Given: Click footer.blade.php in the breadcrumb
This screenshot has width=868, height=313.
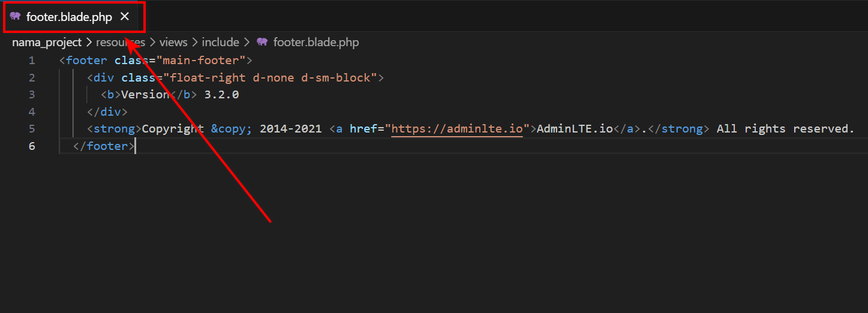Looking at the screenshot, I should (x=316, y=43).
